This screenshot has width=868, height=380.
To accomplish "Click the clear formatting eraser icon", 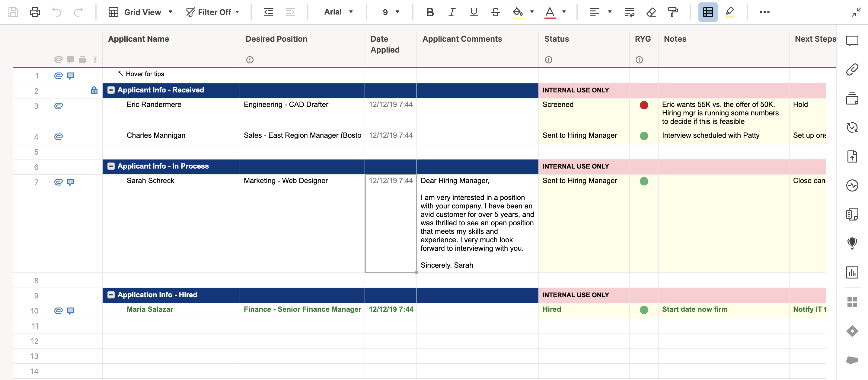I will click(x=651, y=12).
